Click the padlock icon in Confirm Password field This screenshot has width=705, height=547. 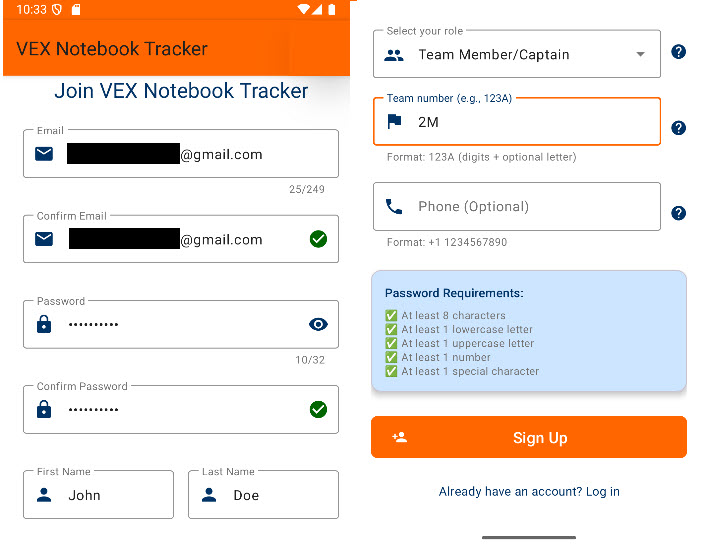point(44,409)
